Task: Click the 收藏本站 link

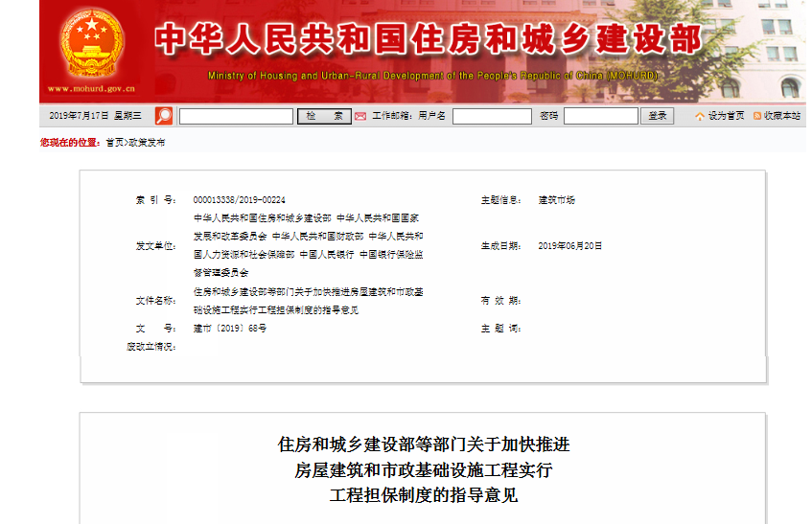Action: (782, 116)
